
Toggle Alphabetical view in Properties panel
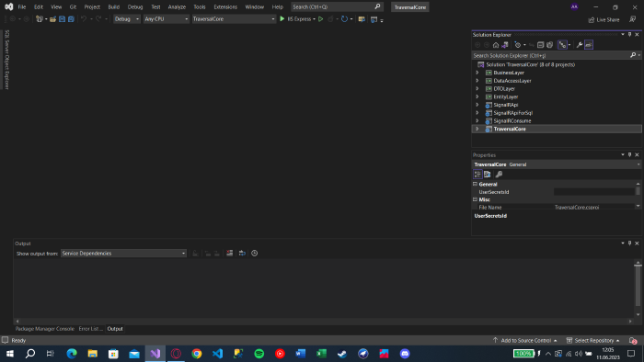(488, 175)
